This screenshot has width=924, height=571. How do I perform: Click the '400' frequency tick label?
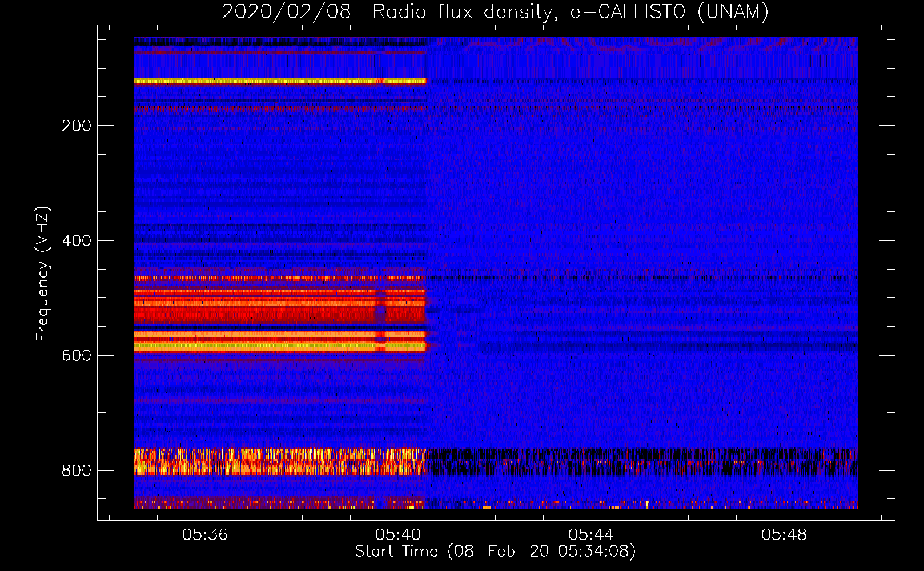pos(77,240)
